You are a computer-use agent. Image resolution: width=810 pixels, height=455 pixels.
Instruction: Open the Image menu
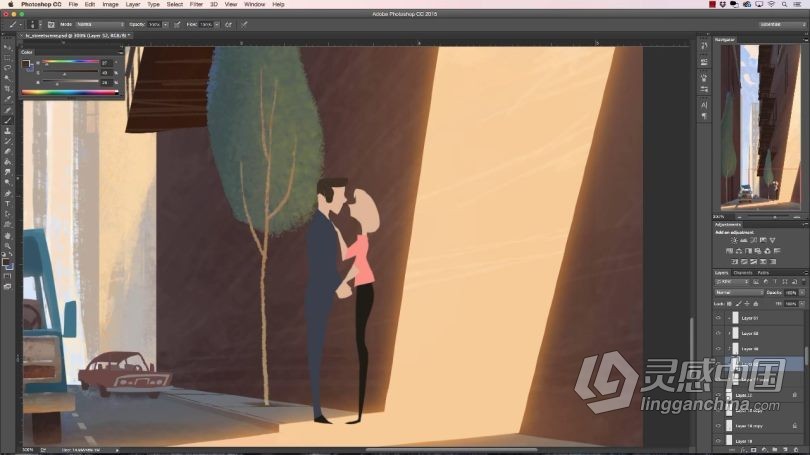(x=110, y=4)
